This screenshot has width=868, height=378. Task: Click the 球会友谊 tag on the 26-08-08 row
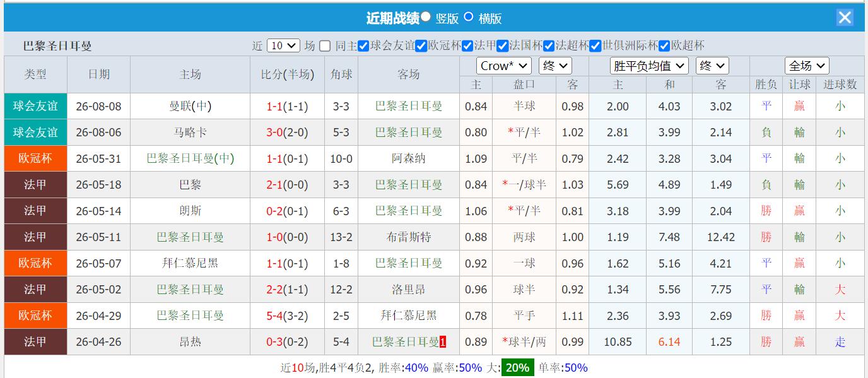[35, 106]
